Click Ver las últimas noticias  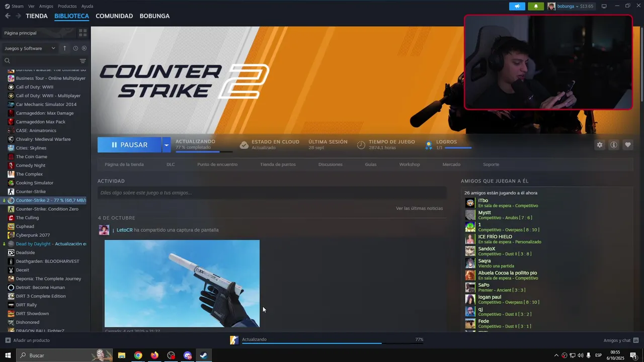[x=420, y=208]
